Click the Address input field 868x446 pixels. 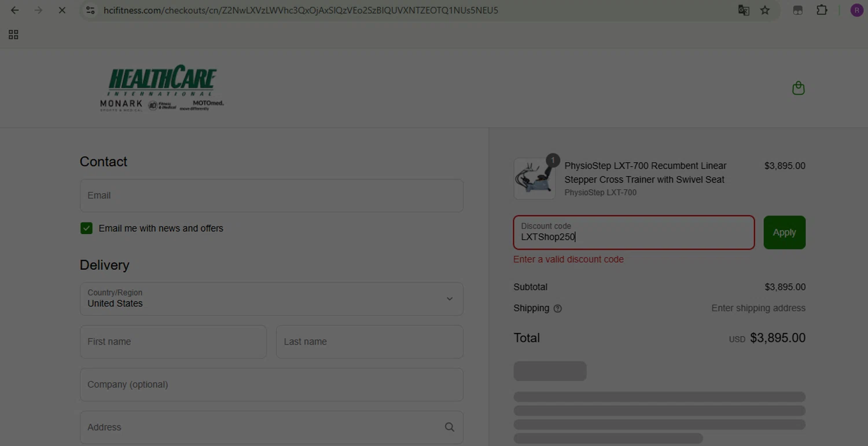pyautogui.click(x=271, y=427)
